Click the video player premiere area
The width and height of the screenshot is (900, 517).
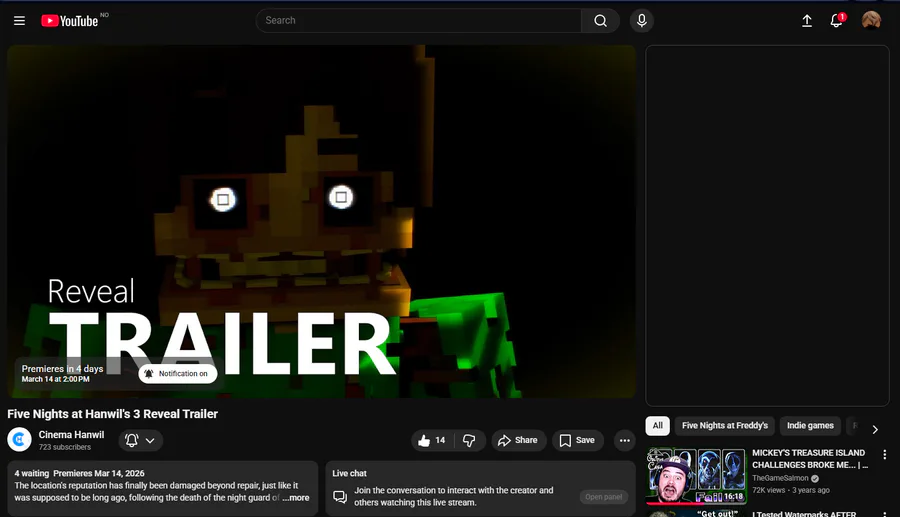coord(321,221)
